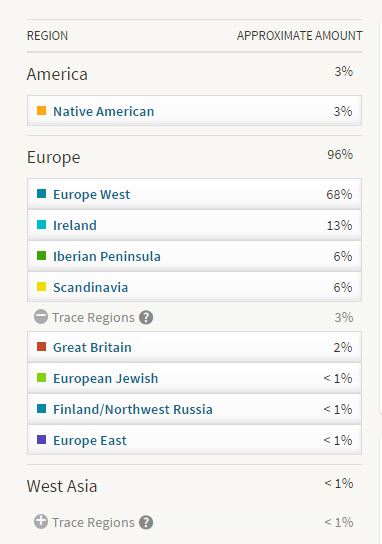Select the Ireland region row

pos(194,225)
